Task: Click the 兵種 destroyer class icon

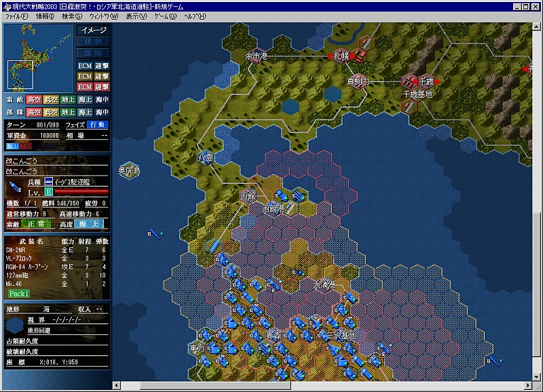Action: pos(48,182)
